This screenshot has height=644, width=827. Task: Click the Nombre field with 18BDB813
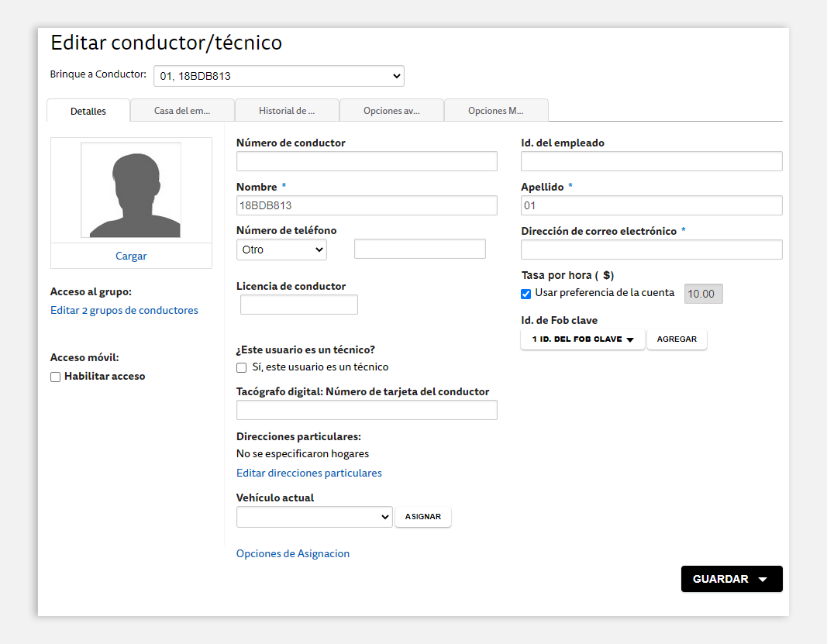coord(367,205)
